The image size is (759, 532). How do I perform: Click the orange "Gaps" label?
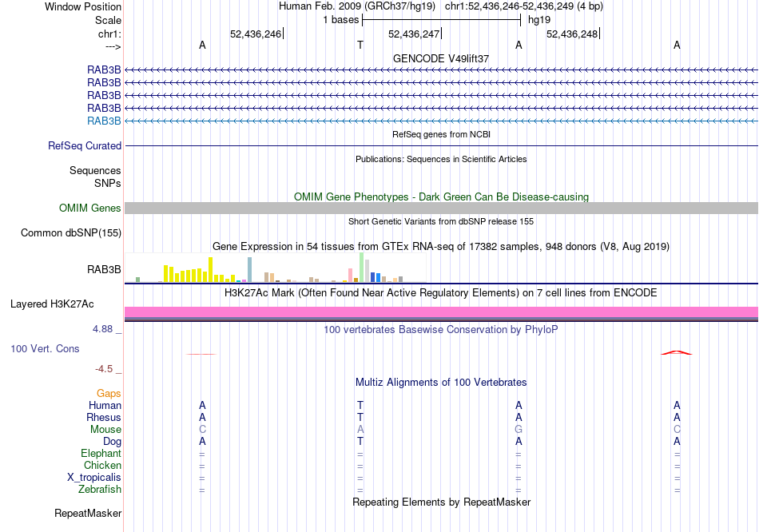click(109, 394)
